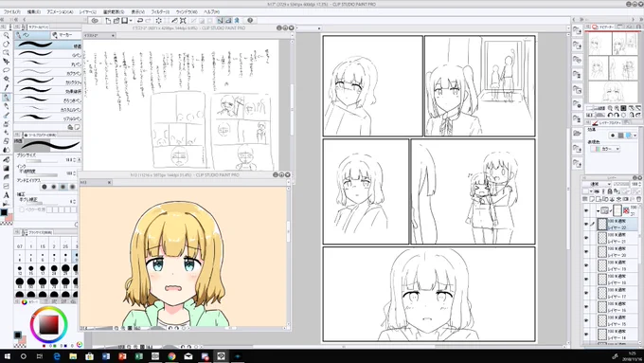The image size is (644, 363).
Task: Click the Scale/Transform icon in command bar
Action: 183,20
